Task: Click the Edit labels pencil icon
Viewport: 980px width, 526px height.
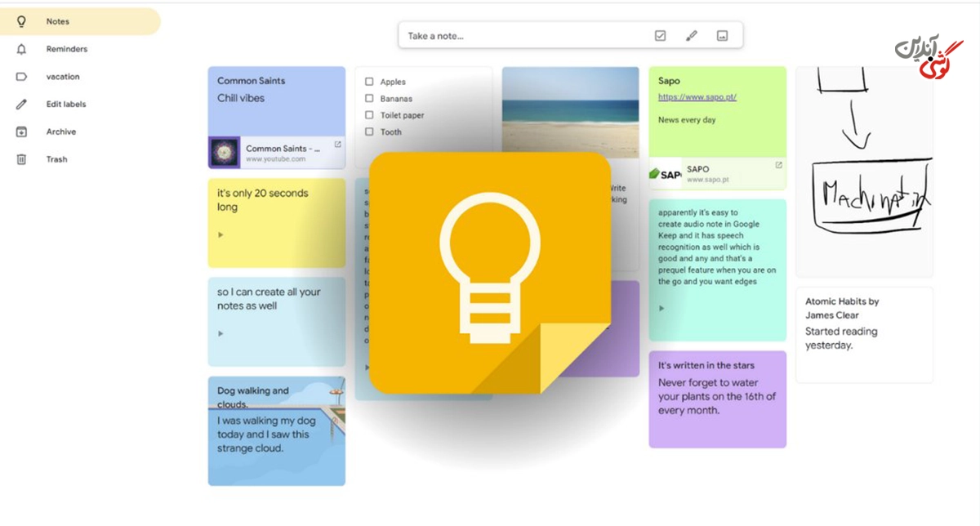Action: click(x=22, y=105)
